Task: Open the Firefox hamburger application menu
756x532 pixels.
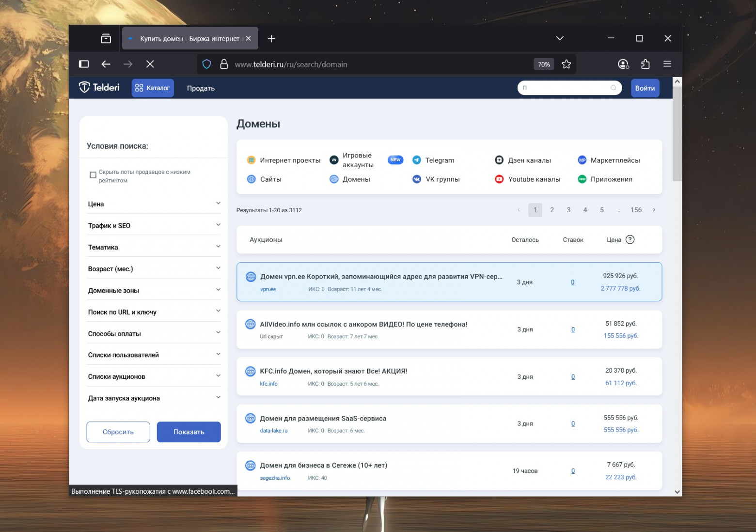Action: pyautogui.click(x=667, y=64)
